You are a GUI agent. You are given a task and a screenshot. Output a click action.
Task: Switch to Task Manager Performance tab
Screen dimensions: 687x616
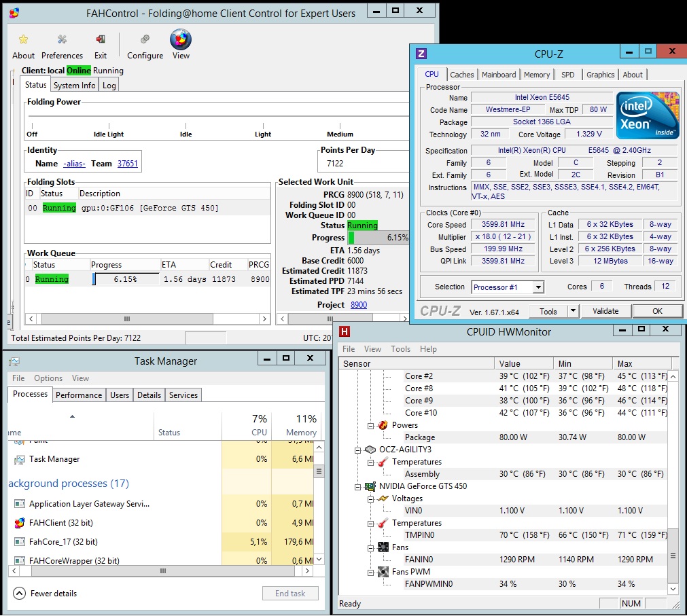(79, 395)
